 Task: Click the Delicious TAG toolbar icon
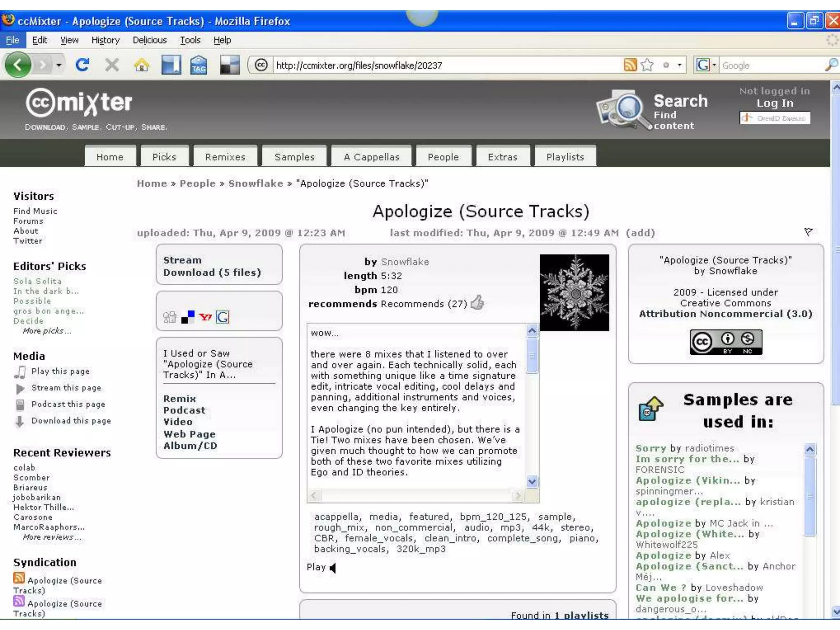tap(199, 65)
